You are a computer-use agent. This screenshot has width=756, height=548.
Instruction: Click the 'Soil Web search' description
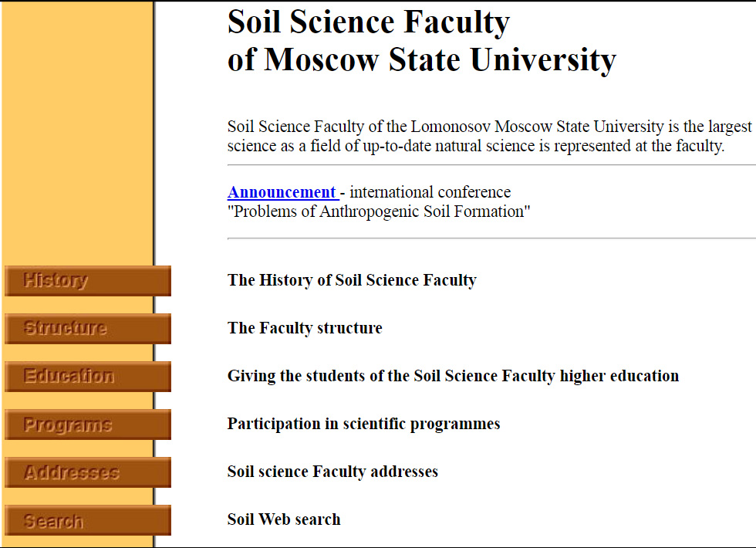[284, 519]
